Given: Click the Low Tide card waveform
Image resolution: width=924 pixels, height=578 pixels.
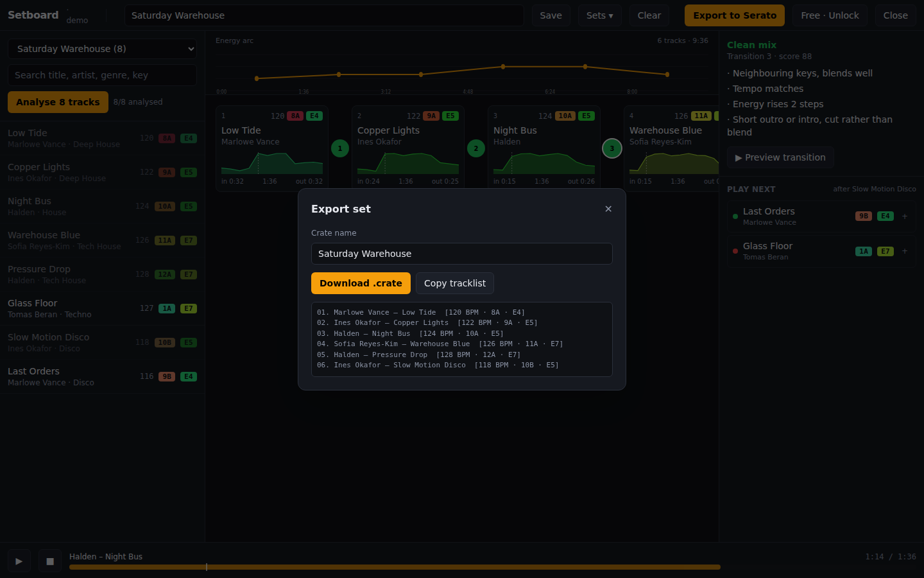Looking at the screenshot, I should pos(272,163).
